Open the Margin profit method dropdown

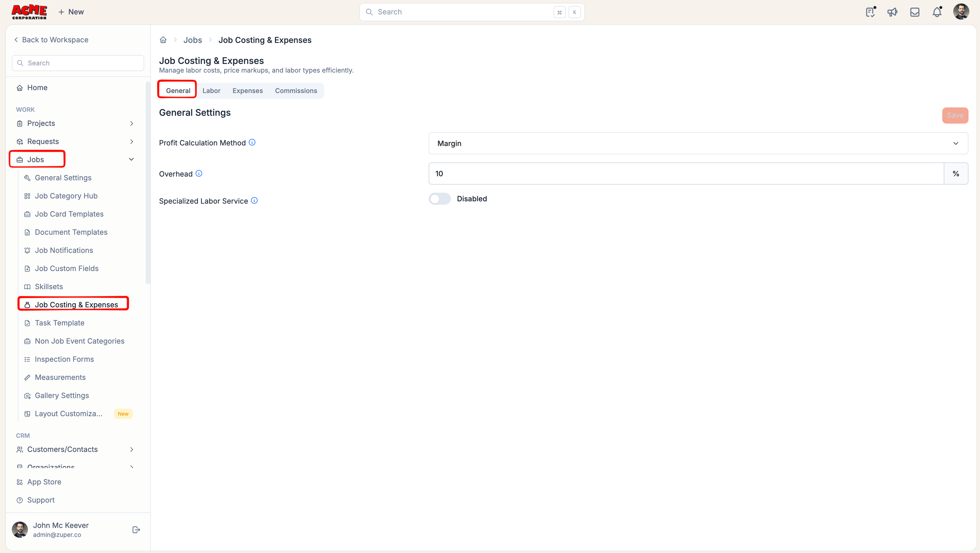(698, 143)
